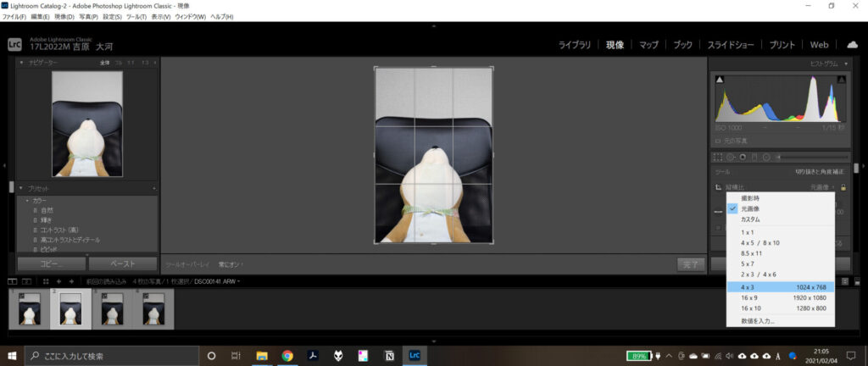Toggle shadow clipping indicator in histogram
This screenshot has height=366, width=868.
pos(719,80)
